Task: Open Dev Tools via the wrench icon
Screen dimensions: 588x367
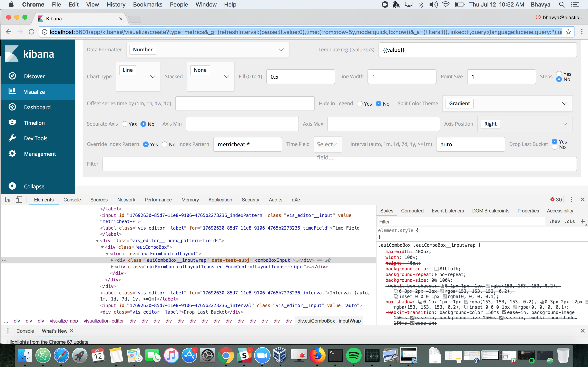Action: 36,138
